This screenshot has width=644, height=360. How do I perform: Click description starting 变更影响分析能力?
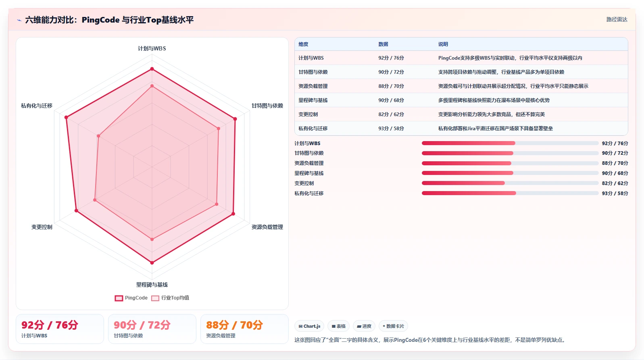click(x=492, y=114)
